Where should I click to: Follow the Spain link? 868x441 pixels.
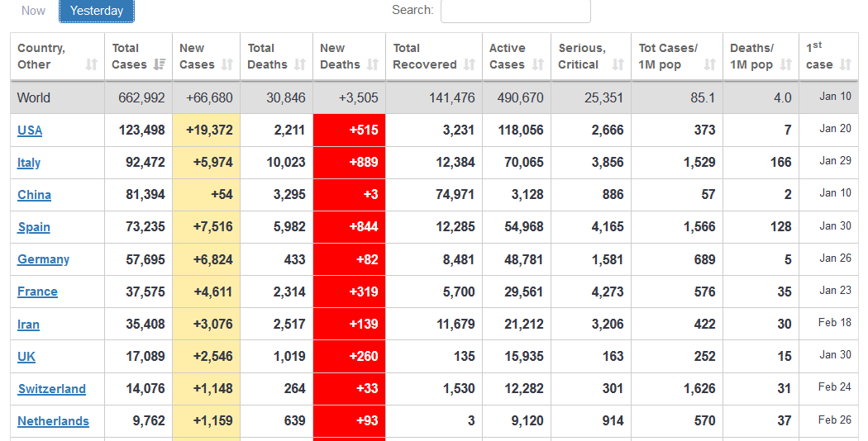pyautogui.click(x=34, y=227)
